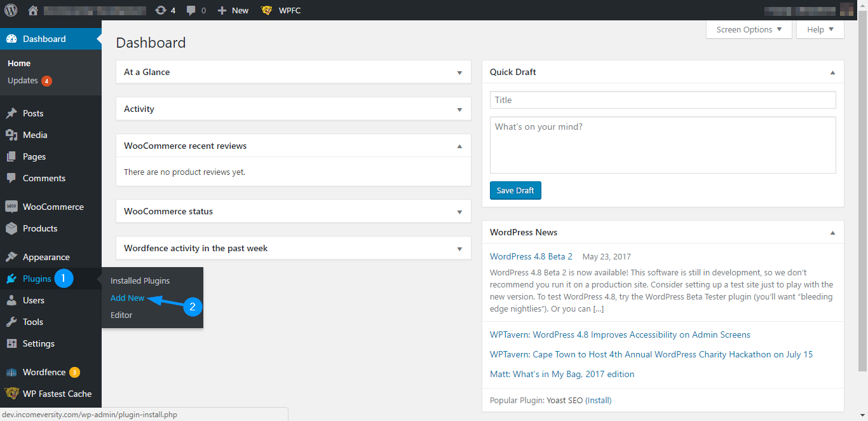
Task: Open the WPFC cheetah icon in admin bar
Action: click(x=267, y=10)
